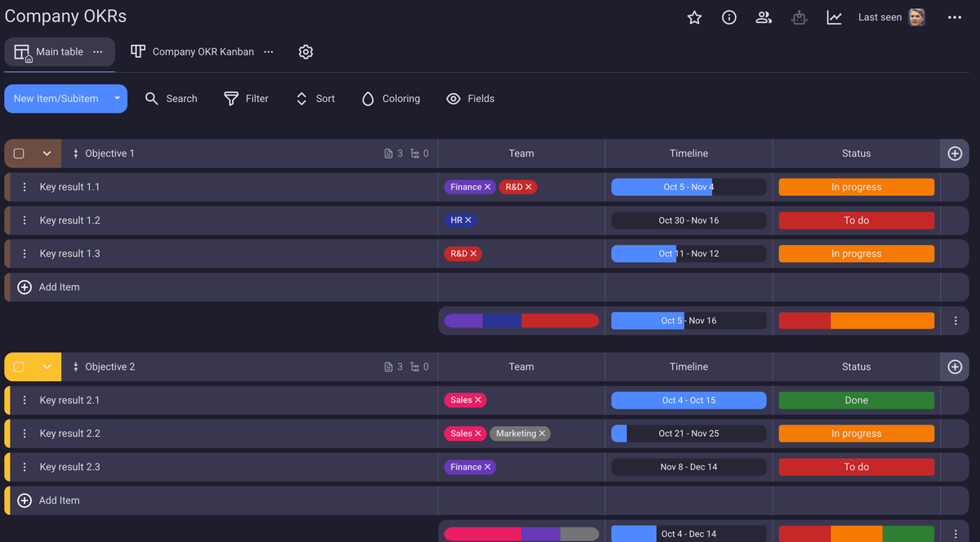Open the Main table tab options menu
980x542 pixels.
[x=97, y=51]
